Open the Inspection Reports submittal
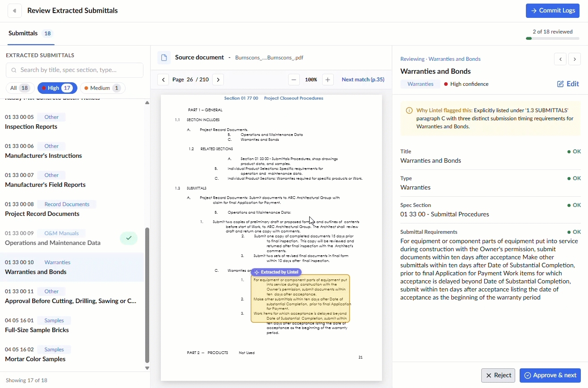The height and width of the screenshot is (388, 588). click(72, 122)
